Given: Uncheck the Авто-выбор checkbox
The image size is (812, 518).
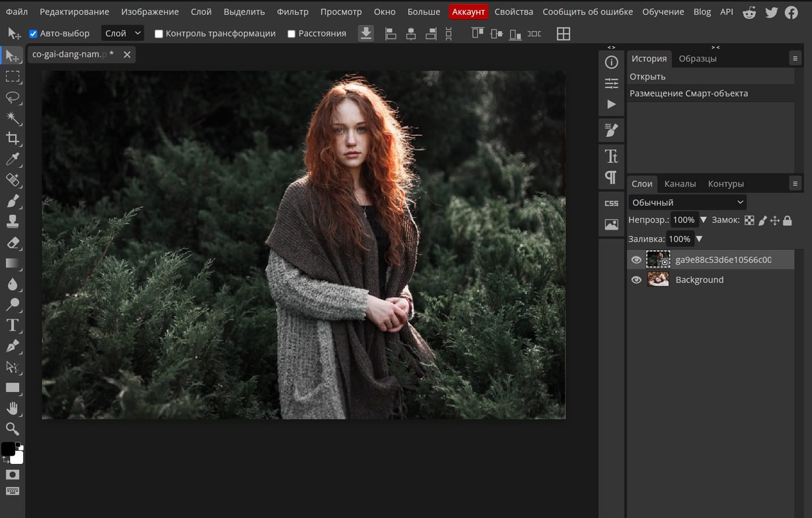Looking at the screenshot, I should pos(33,33).
